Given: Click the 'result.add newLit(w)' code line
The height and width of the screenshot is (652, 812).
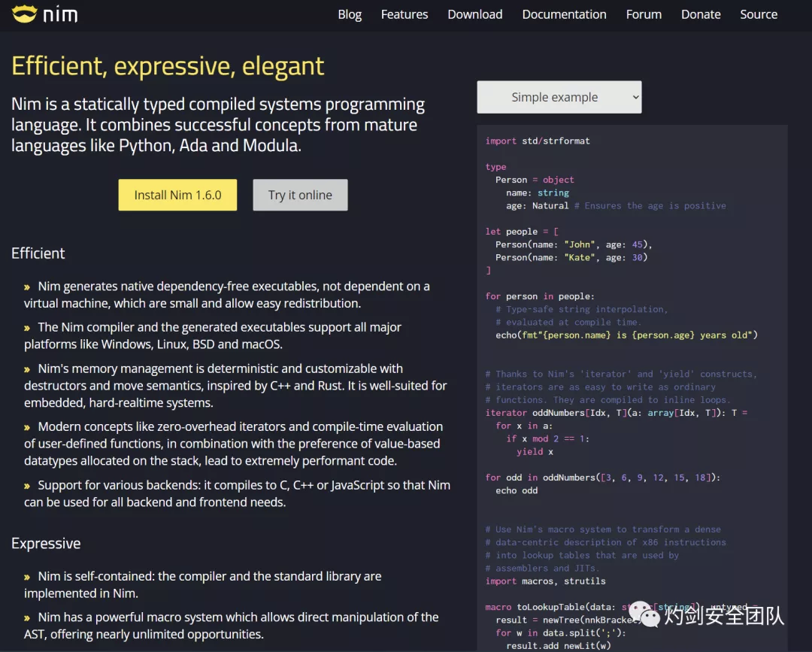Looking at the screenshot, I should click(x=558, y=646).
